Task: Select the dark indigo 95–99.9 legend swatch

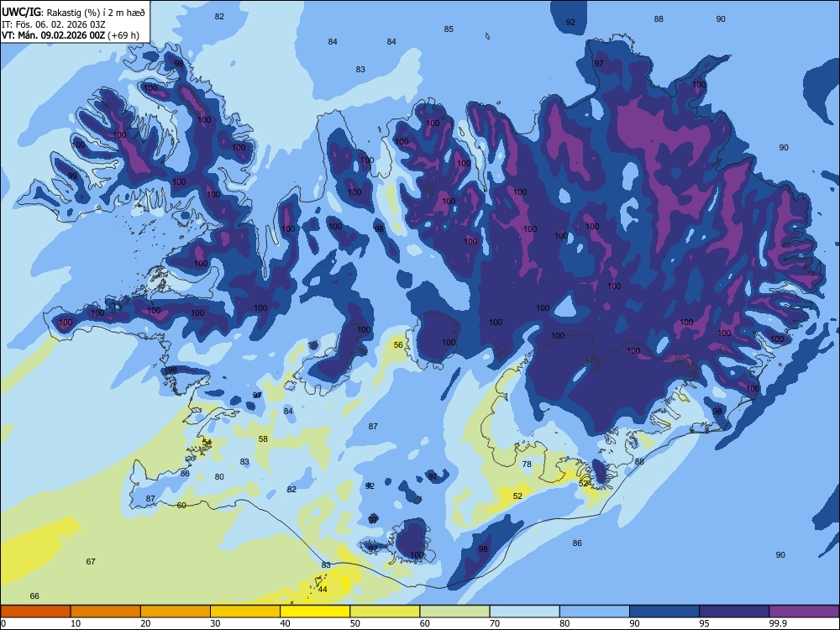Action: (734, 612)
